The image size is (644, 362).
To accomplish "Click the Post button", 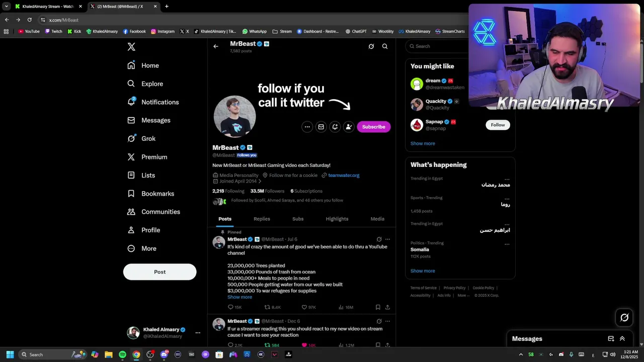I will click(x=159, y=272).
